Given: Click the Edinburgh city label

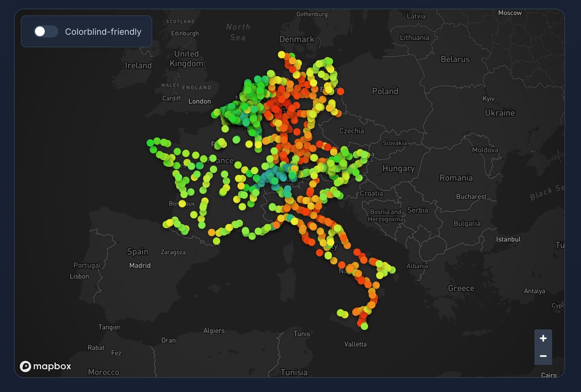Looking at the screenshot, I should coord(185,33).
